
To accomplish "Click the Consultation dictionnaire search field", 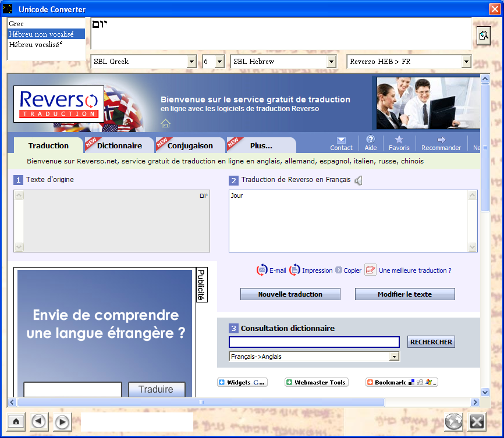I will point(314,342).
